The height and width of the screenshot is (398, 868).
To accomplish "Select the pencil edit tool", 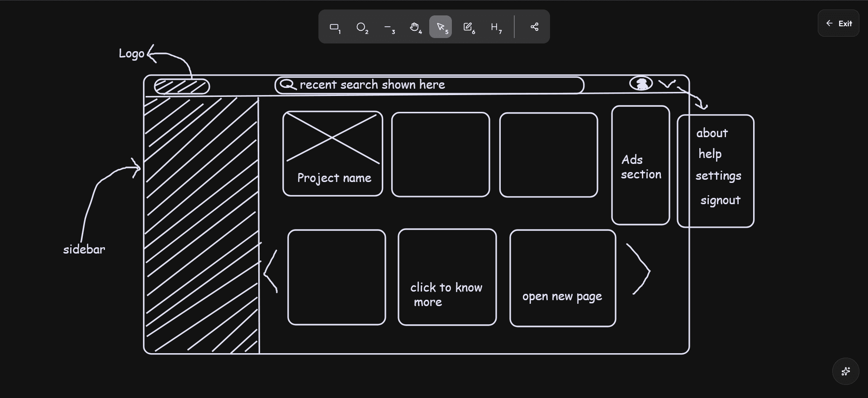I will (469, 27).
